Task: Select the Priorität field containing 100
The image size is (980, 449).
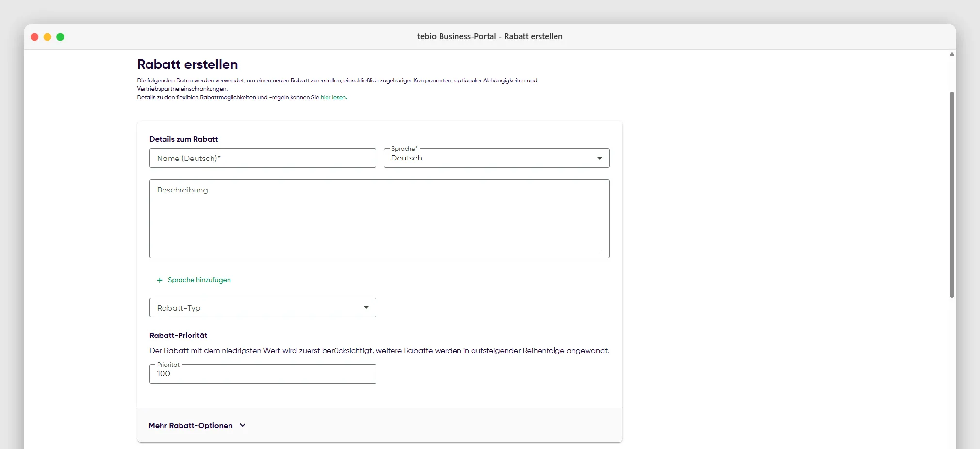Action: coord(263,374)
